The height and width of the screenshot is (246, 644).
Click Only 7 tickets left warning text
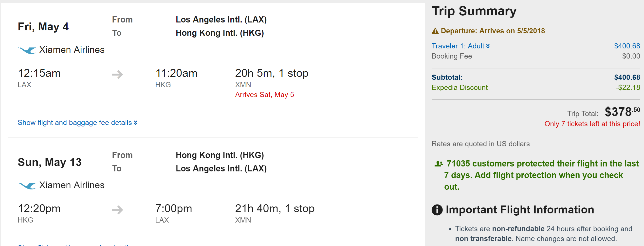592,124
